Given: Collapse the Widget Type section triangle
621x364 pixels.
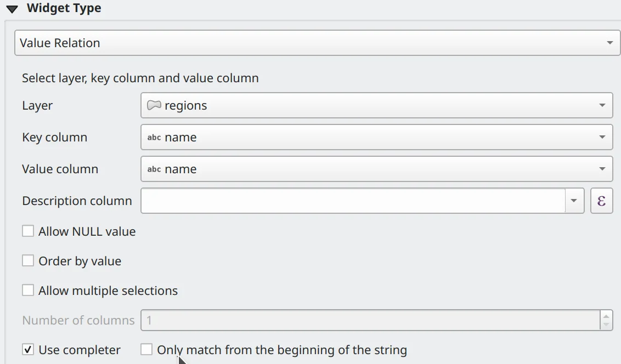Looking at the screenshot, I should pyautogui.click(x=12, y=9).
